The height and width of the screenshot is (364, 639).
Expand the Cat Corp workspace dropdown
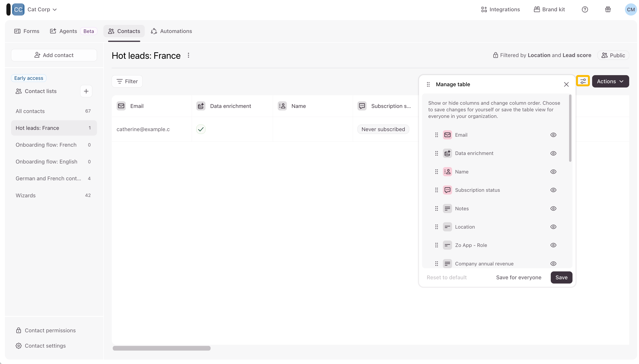pyautogui.click(x=42, y=10)
